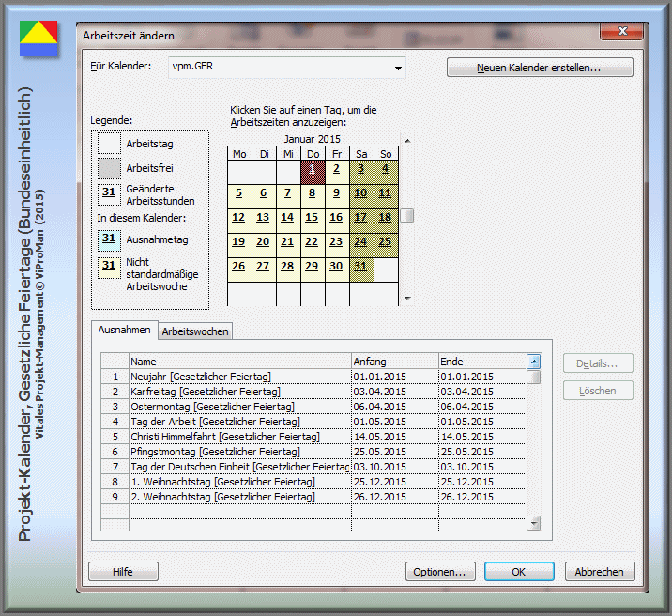Select Saturday January 3 in calendar
This screenshot has width=672, height=616.
point(361,172)
